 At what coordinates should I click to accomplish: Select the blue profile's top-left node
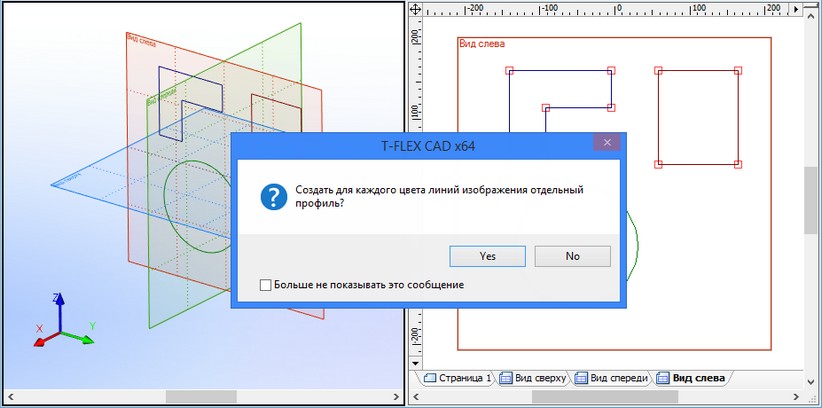pyautogui.click(x=510, y=71)
